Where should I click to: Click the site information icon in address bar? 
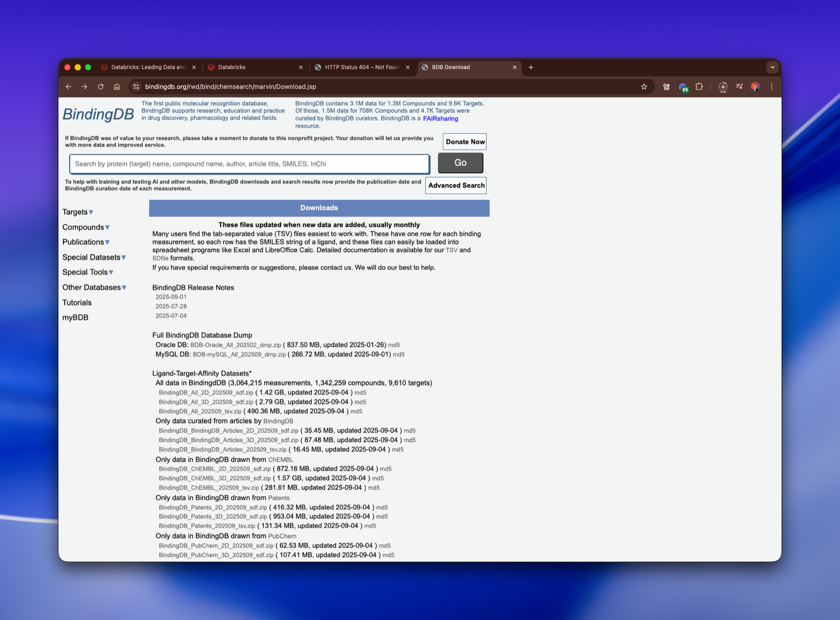coord(136,87)
